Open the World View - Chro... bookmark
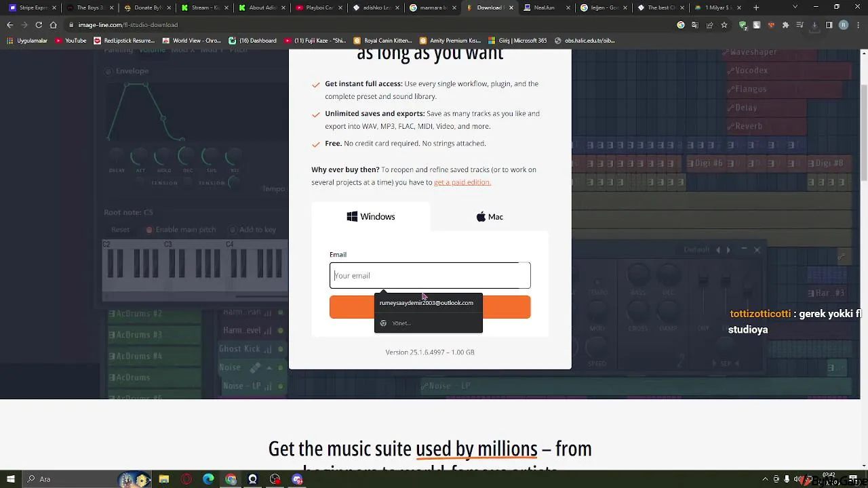This screenshot has width=868, height=488. pos(191,41)
